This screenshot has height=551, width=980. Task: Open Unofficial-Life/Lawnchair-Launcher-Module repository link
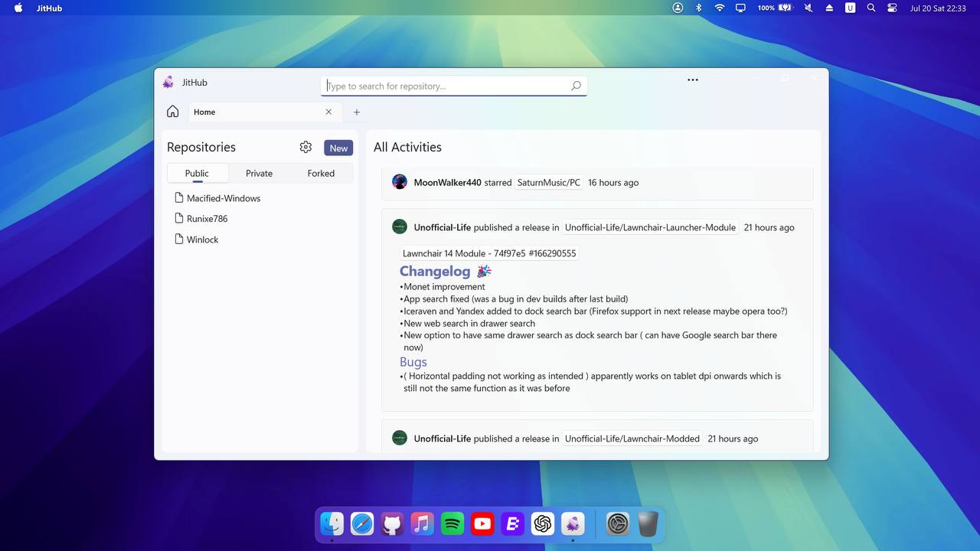(651, 227)
